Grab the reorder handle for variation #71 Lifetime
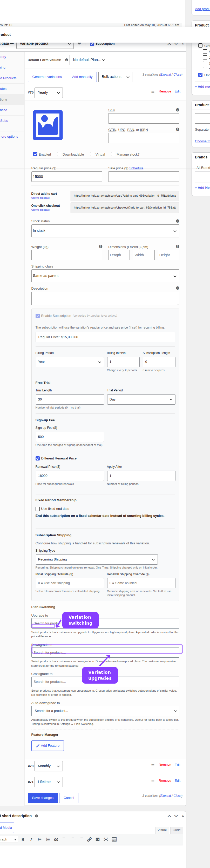This screenshot has height=868, width=210. 153,781
